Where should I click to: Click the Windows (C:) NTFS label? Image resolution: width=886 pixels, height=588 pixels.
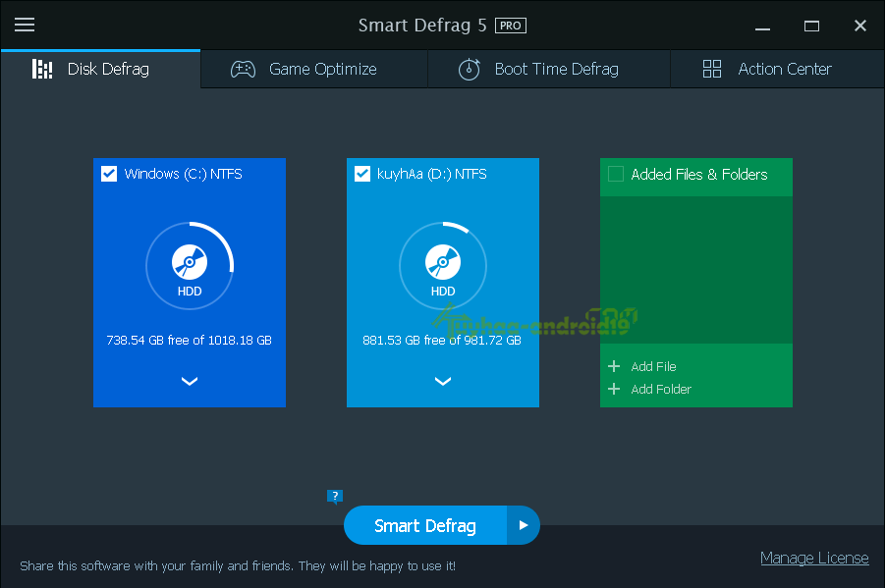pos(183,174)
